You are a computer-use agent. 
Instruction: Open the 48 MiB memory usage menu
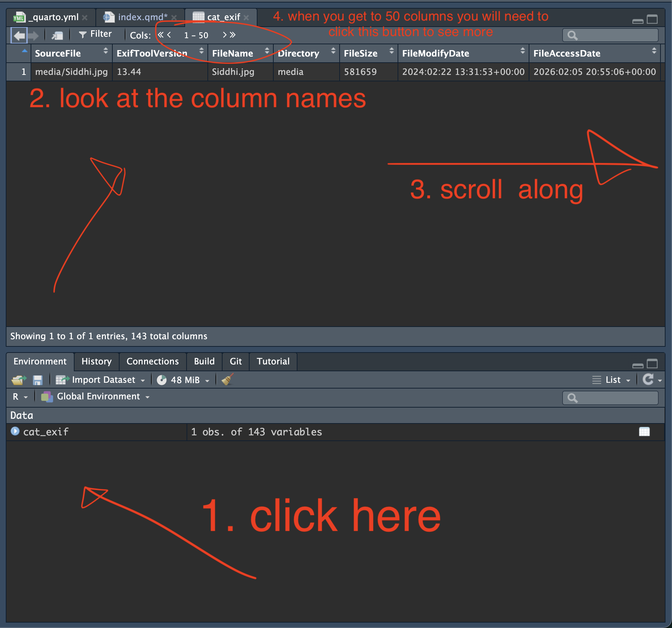[x=184, y=380]
